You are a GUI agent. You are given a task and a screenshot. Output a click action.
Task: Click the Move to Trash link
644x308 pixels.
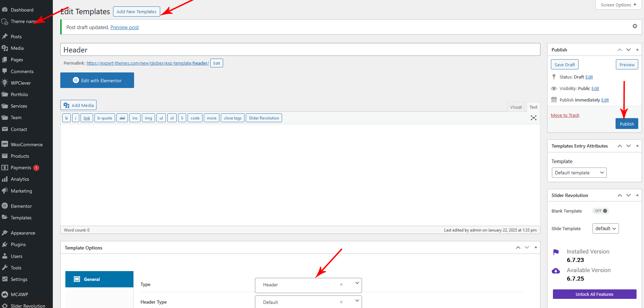click(565, 115)
